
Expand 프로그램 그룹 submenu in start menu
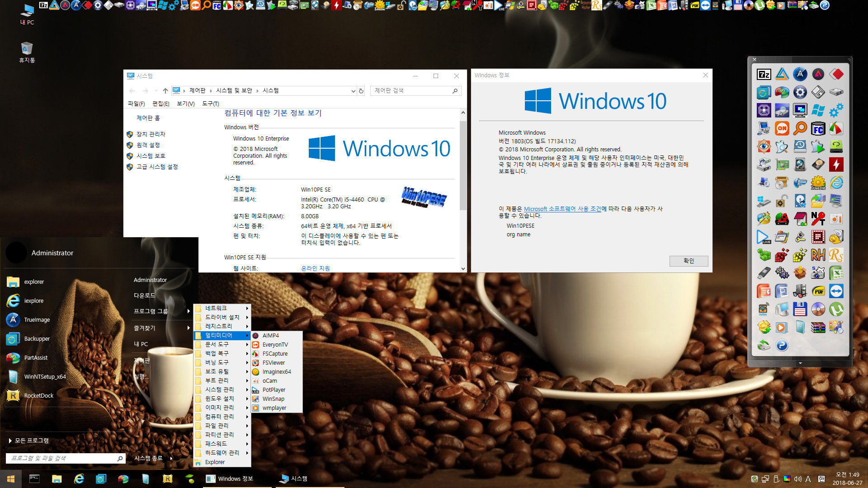click(161, 311)
